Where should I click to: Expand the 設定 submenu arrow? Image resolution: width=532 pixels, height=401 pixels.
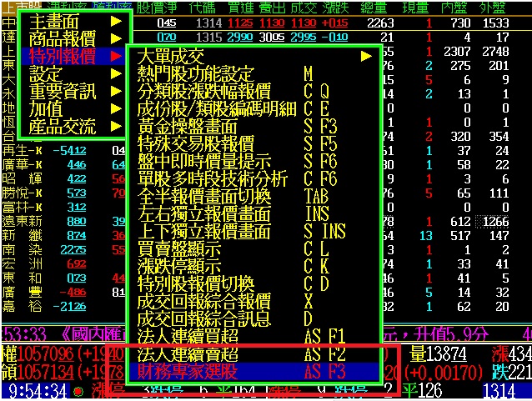point(116,74)
